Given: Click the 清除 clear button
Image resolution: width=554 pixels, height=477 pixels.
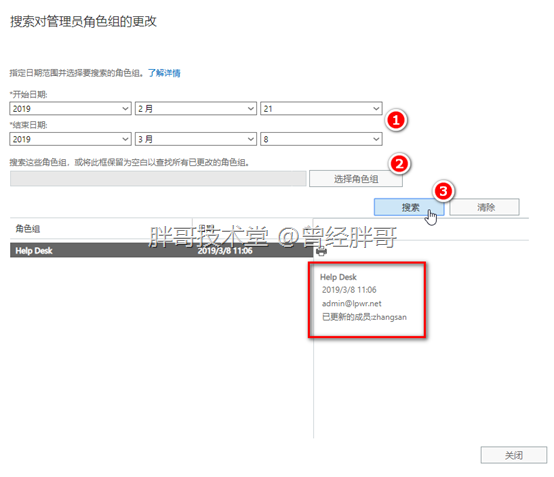Looking at the screenshot, I should click(484, 207).
